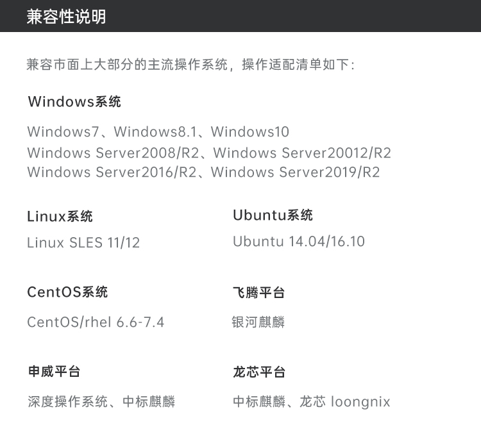
Task: Click the Ubuntu 14.04/16.10 entry
Action: pos(299,242)
